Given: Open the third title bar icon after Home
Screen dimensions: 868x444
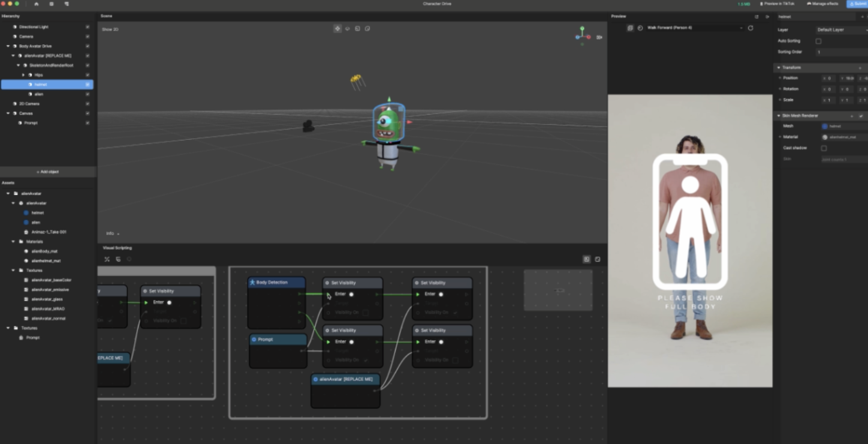Looking at the screenshot, I should [x=67, y=4].
